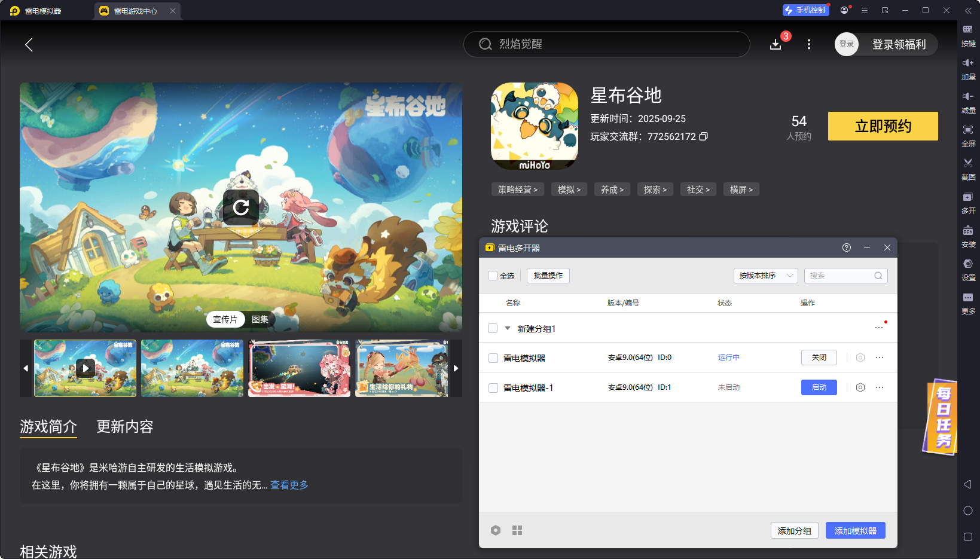This screenshot has height=559, width=980.
Task: Click the round 登录 avatar
Action: (847, 44)
